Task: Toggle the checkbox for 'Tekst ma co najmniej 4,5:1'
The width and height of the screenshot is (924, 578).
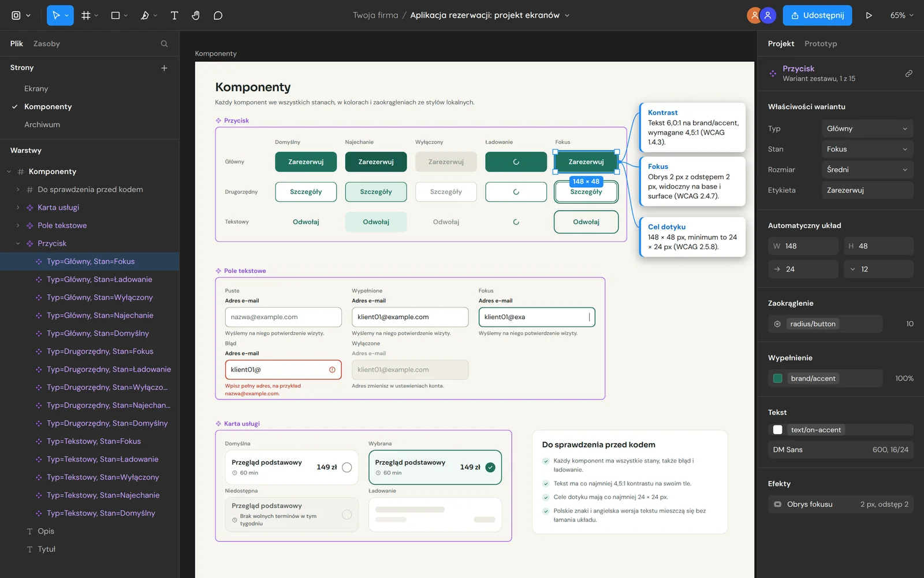Action: point(546,484)
